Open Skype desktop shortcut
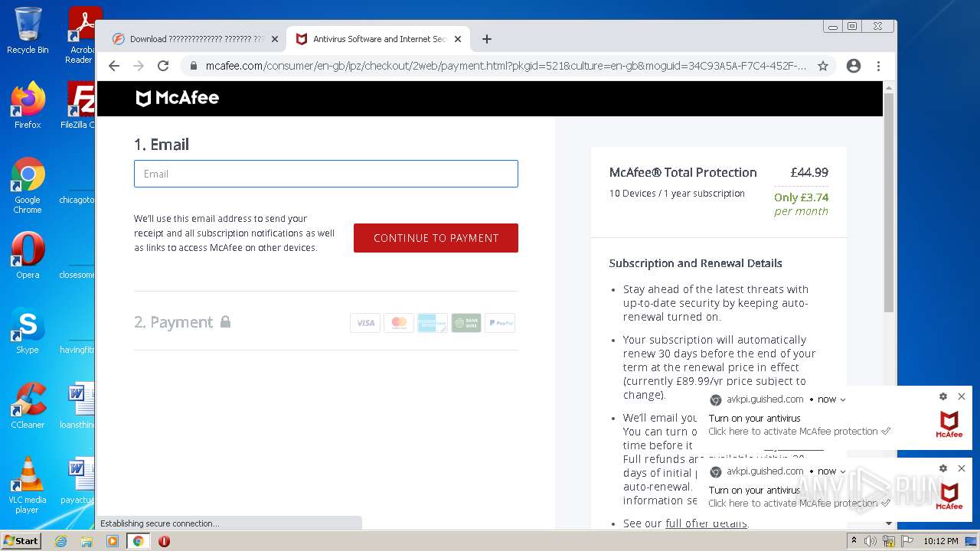Viewport: 980px width, 551px height. pos(28,331)
